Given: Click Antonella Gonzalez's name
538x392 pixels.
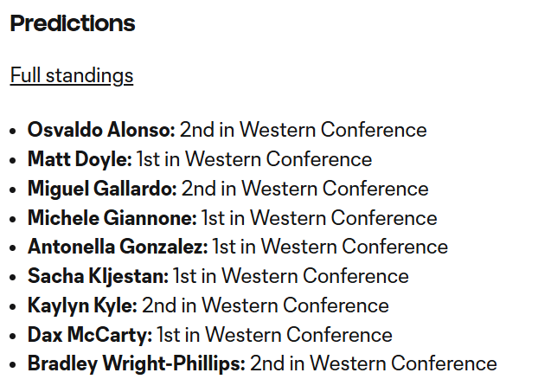Looking at the screenshot, I should click(x=118, y=247).
